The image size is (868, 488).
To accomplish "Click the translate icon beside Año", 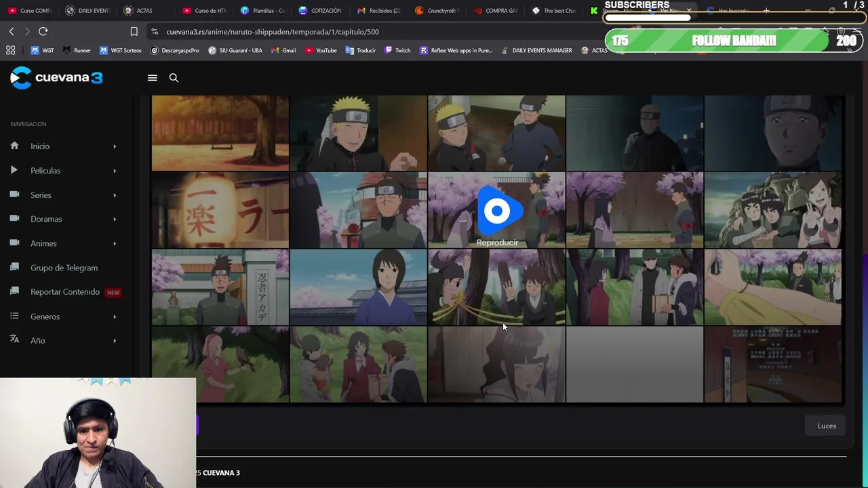I will (x=15, y=340).
